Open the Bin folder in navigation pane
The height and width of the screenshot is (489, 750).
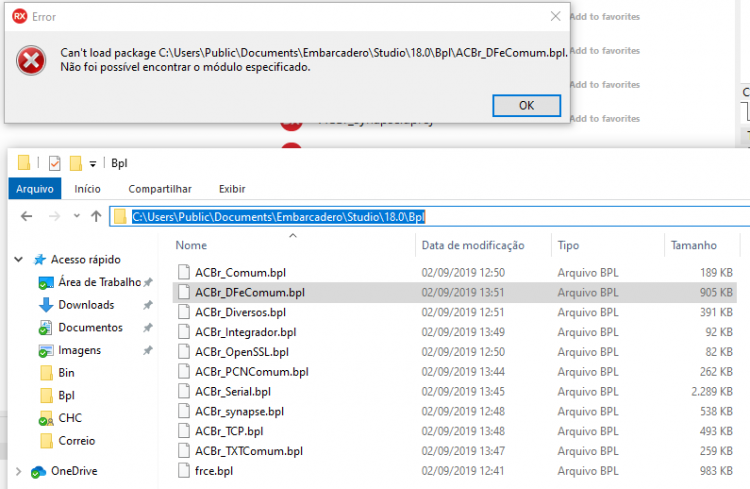(66, 373)
